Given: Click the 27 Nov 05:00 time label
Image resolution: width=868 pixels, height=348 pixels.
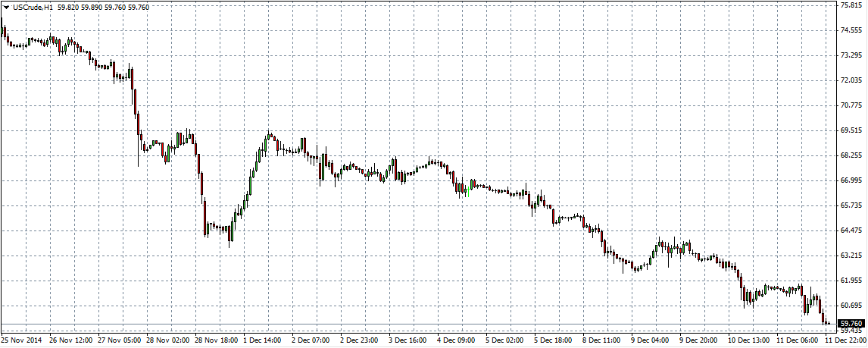Looking at the screenshot, I should 118,340.
